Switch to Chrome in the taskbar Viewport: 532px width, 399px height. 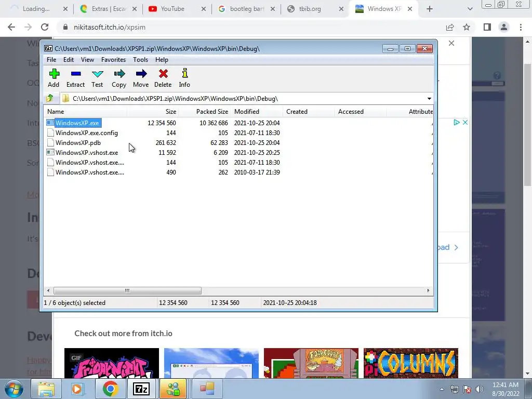click(110, 389)
